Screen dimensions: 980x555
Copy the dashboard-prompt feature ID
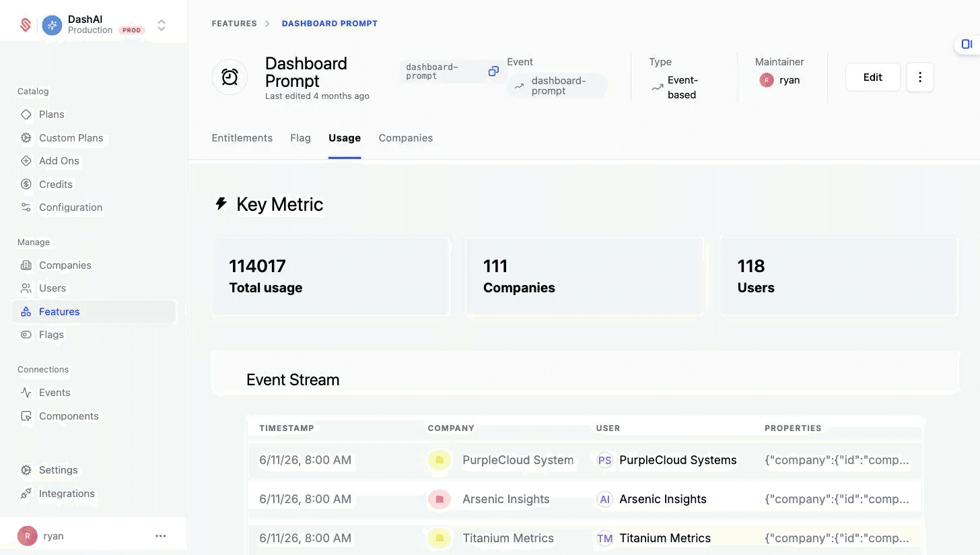click(x=493, y=71)
